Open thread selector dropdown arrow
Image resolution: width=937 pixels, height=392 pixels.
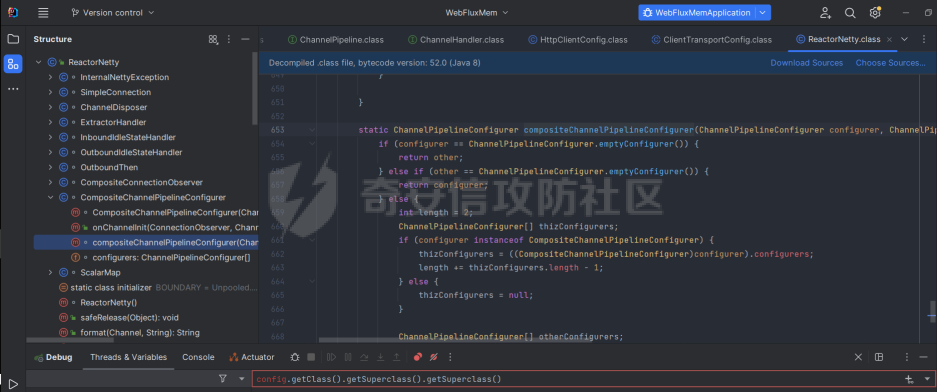point(242,379)
